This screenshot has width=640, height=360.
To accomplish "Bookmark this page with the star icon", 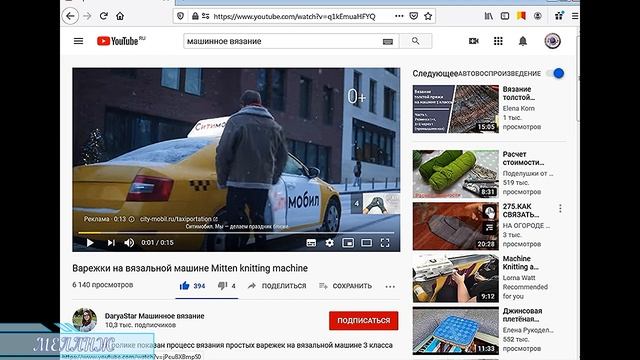I will (428, 16).
